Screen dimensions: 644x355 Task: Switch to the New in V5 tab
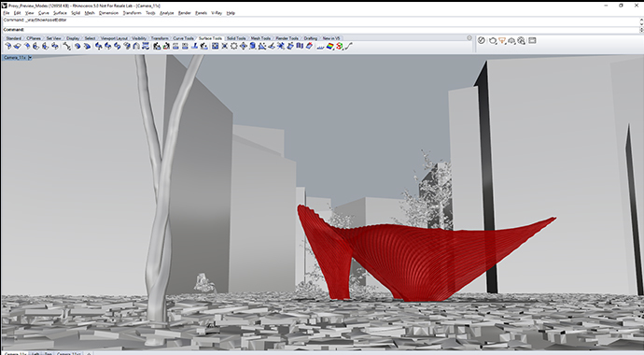[x=331, y=38]
